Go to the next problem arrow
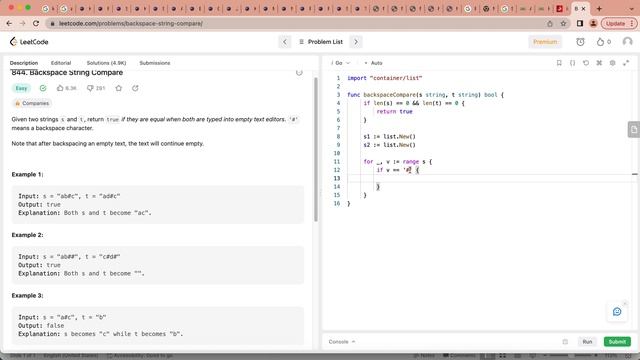Screen dimensions: 640x360 point(356,42)
